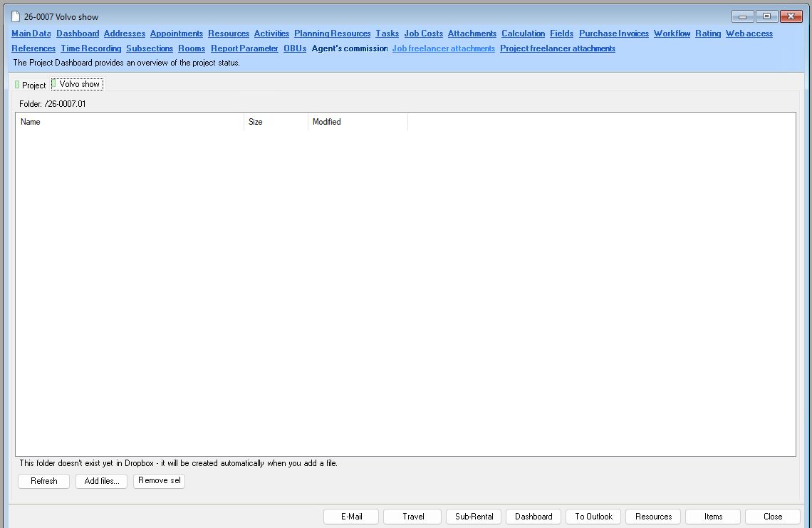Click the bottom Resources button

(654, 517)
